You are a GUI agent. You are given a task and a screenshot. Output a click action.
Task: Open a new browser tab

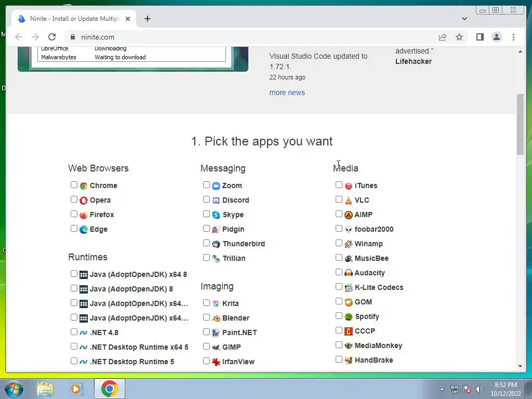point(147,19)
